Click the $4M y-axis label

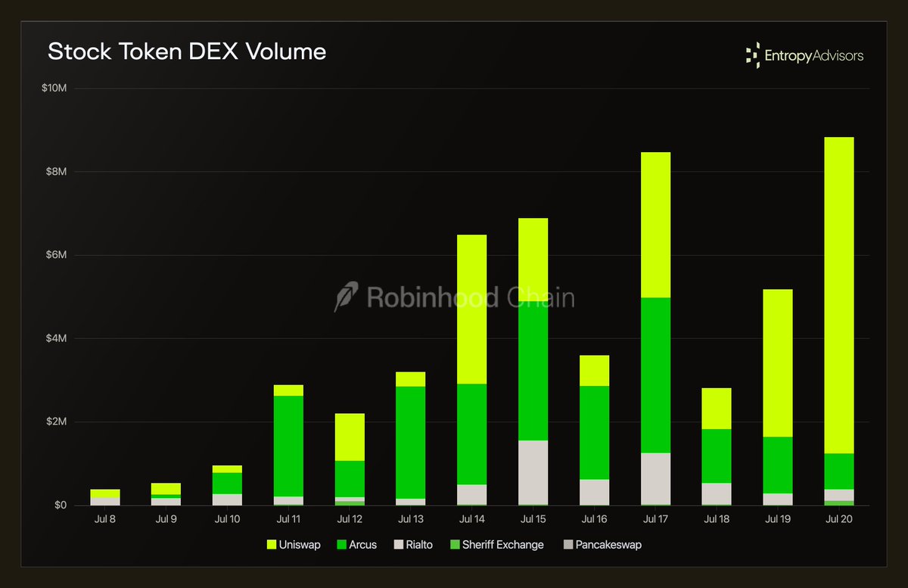(57, 338)
